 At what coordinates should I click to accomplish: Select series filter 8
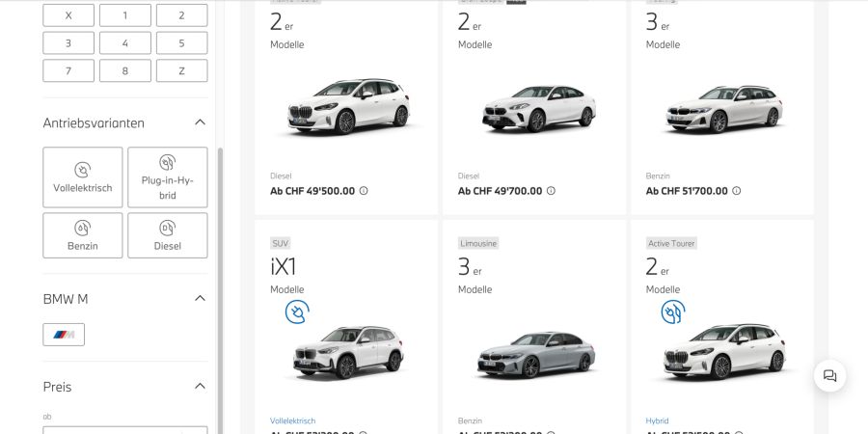125,70
